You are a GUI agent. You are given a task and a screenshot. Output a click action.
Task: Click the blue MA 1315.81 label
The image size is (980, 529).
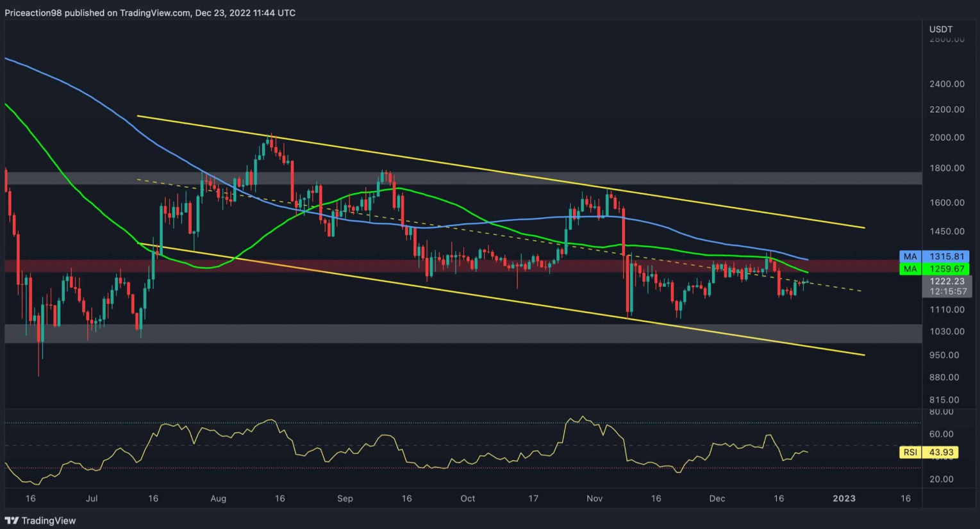[934, 256]
